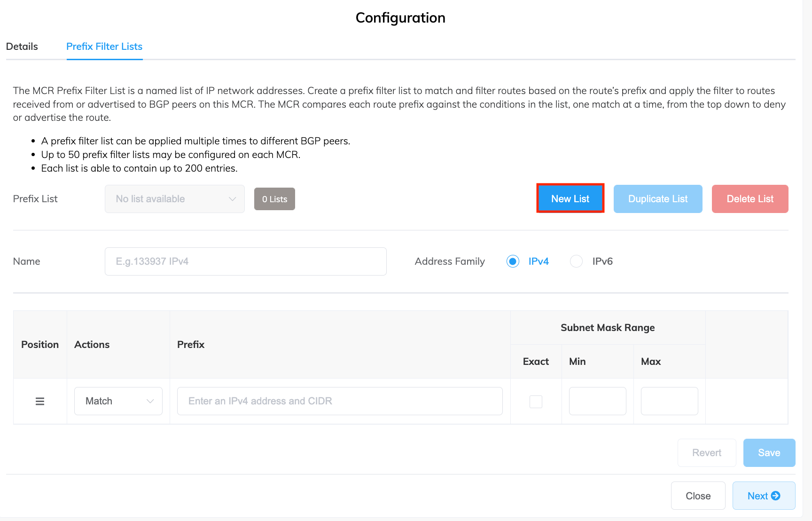Viewport: 812px width, 521px height.
Task: Focus the Name input field
Action: [246, 261]
